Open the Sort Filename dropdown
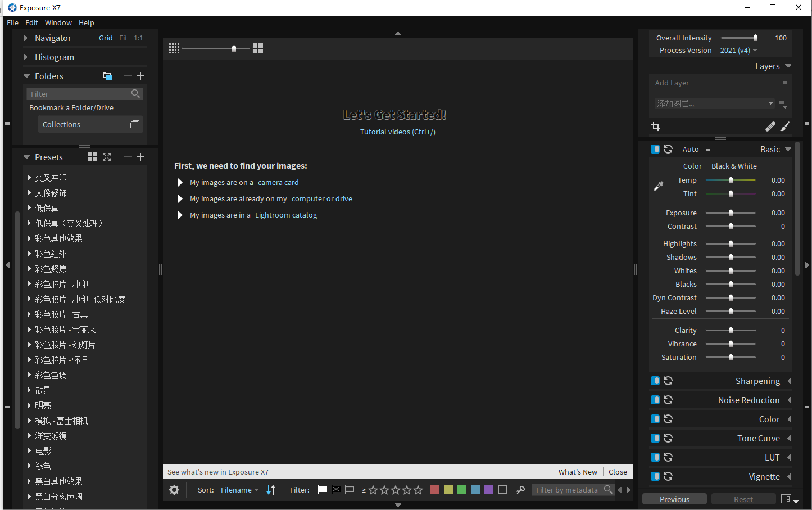Image resolution: width=812 pixels, height=510 pixels. coord(239,490)
